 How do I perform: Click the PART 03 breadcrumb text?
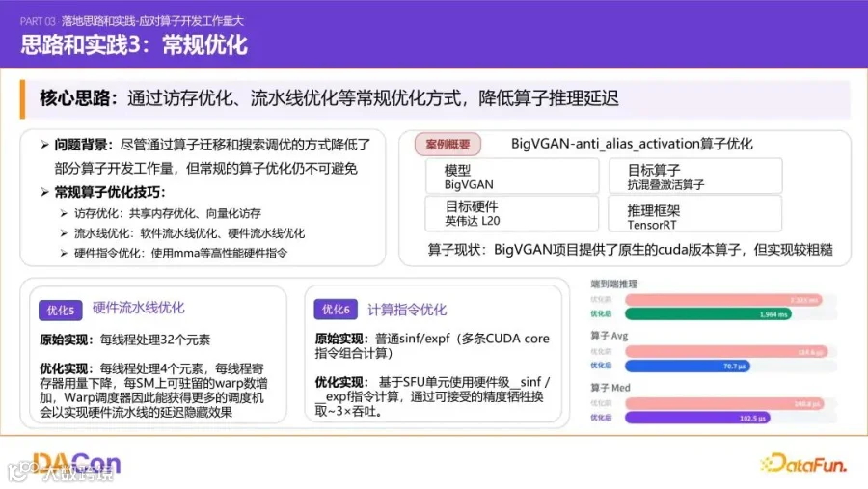click(x=132, y=21)
